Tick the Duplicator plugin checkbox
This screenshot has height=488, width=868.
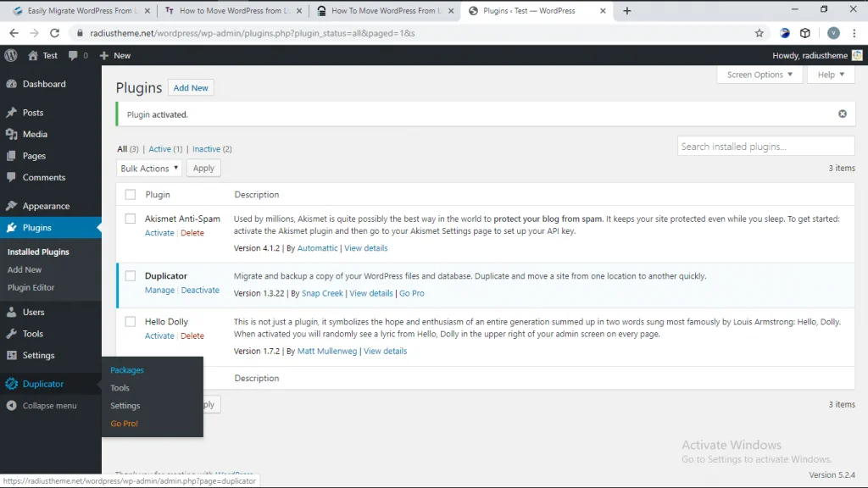[x=131, y=275]
